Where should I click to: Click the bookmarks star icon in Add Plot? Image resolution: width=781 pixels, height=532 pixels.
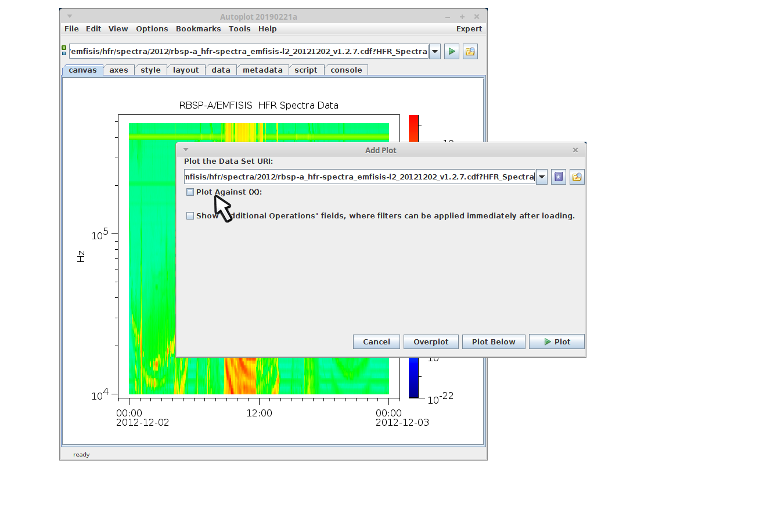click(558, 177)
